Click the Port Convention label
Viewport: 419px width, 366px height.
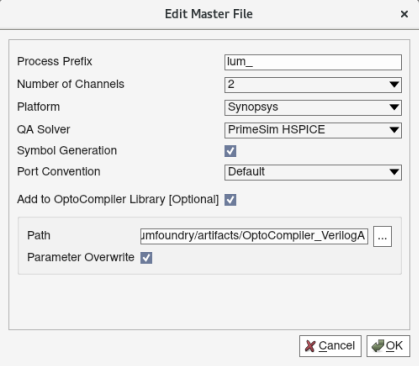tap(59, 172)
